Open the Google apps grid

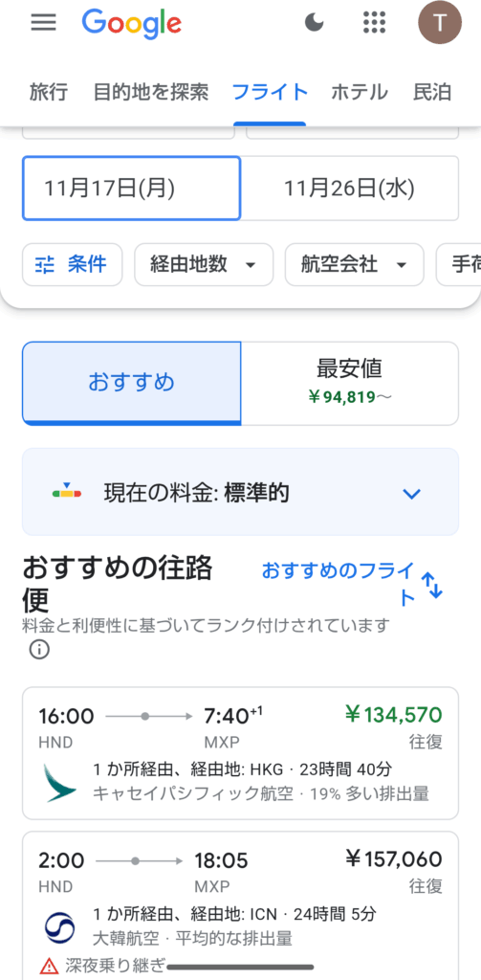374,23
